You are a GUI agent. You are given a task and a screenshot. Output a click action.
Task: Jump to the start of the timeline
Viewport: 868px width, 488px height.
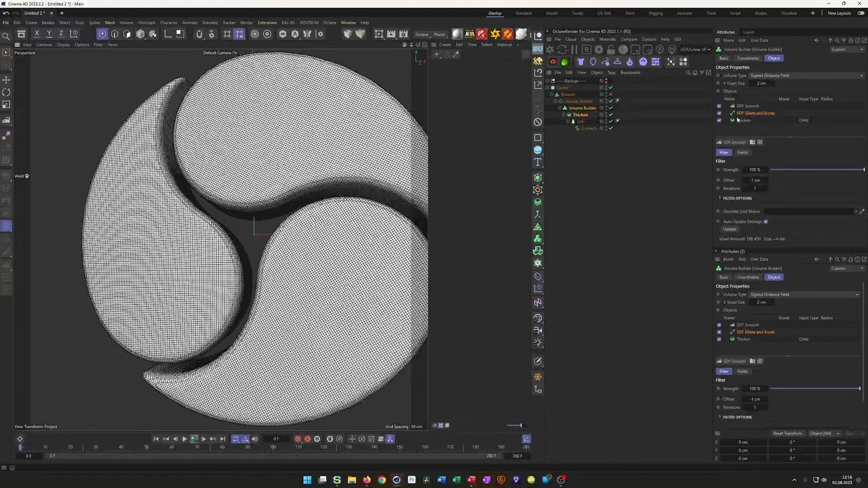coord(156,439)
